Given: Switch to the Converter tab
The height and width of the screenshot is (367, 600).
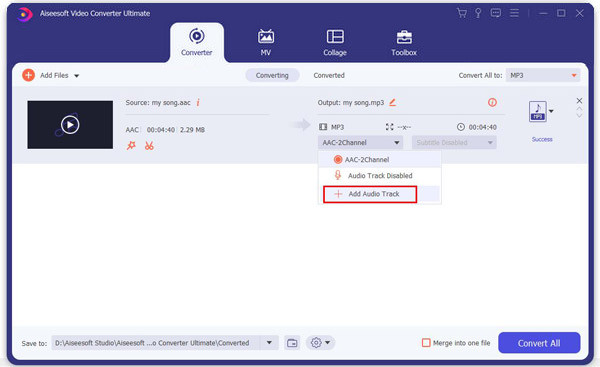Looking at the screenshot, I should 197,42.
